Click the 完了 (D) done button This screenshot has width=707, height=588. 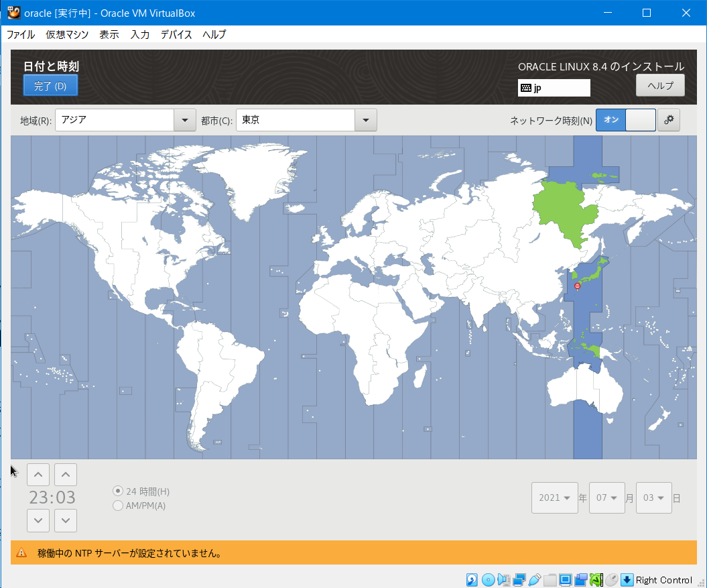coord(50,86)
